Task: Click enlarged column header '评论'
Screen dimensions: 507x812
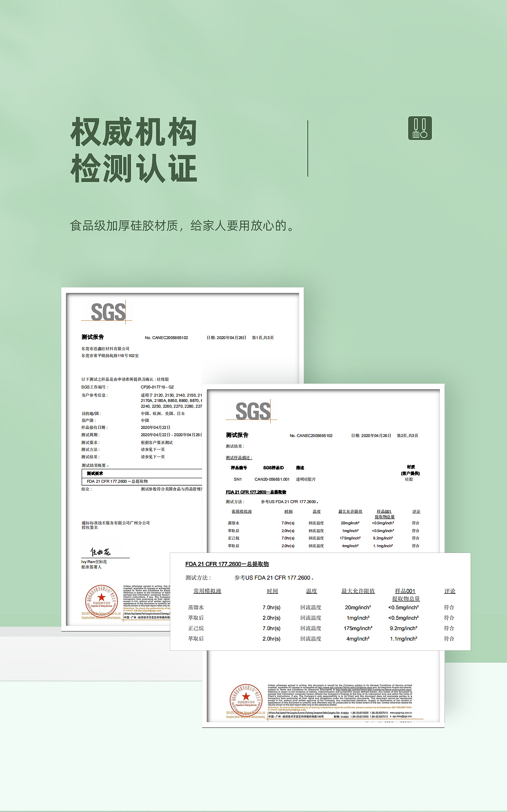Action: [x=450, y=591]
